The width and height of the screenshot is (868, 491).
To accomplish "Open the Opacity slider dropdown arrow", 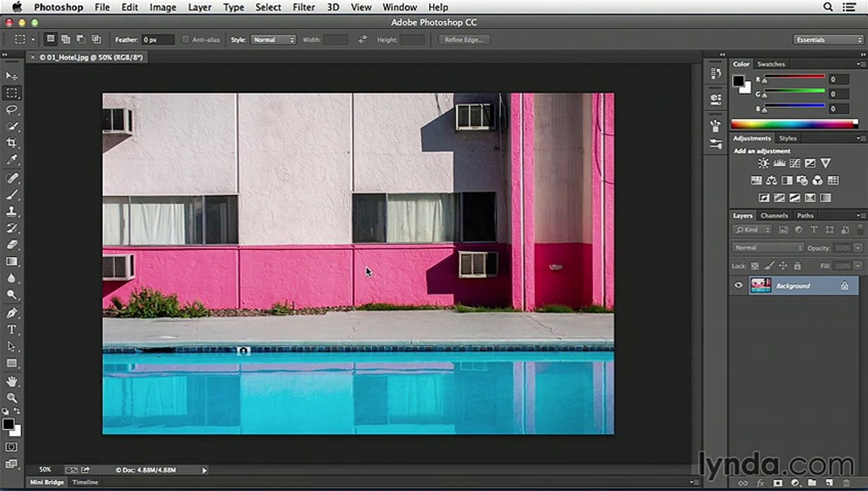I will (858, 248).
